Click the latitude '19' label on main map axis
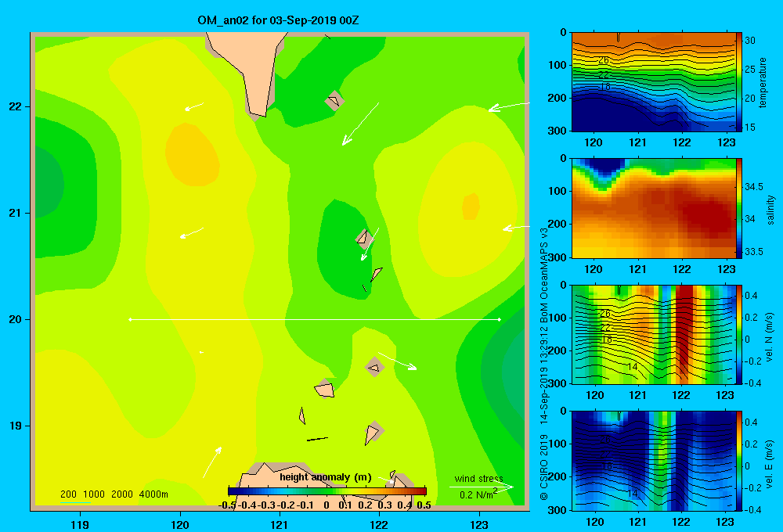Image resolution: width=783 pixels, height=532 pixels. (x=15, y=426)
